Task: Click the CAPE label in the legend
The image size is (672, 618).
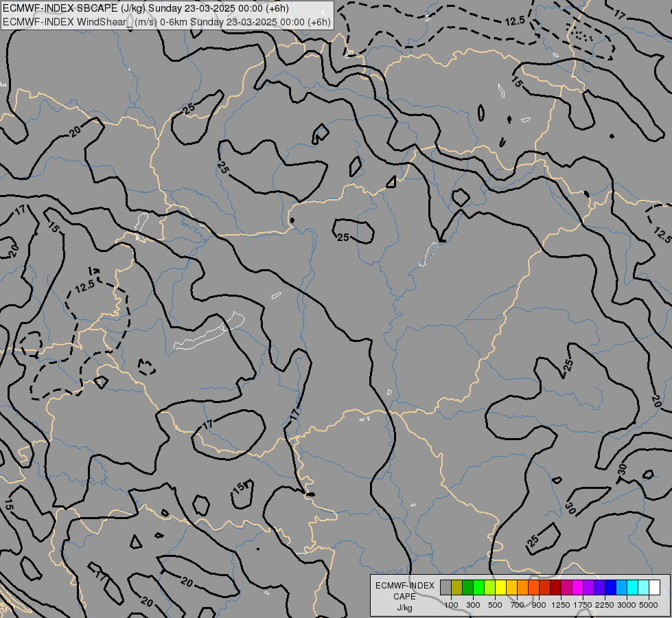Action: click(404, 597)
